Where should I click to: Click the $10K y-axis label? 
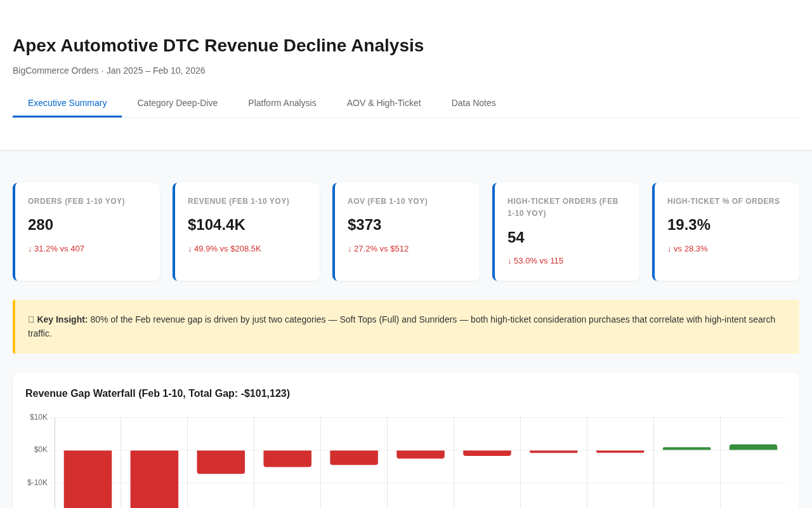click(38, 416)
